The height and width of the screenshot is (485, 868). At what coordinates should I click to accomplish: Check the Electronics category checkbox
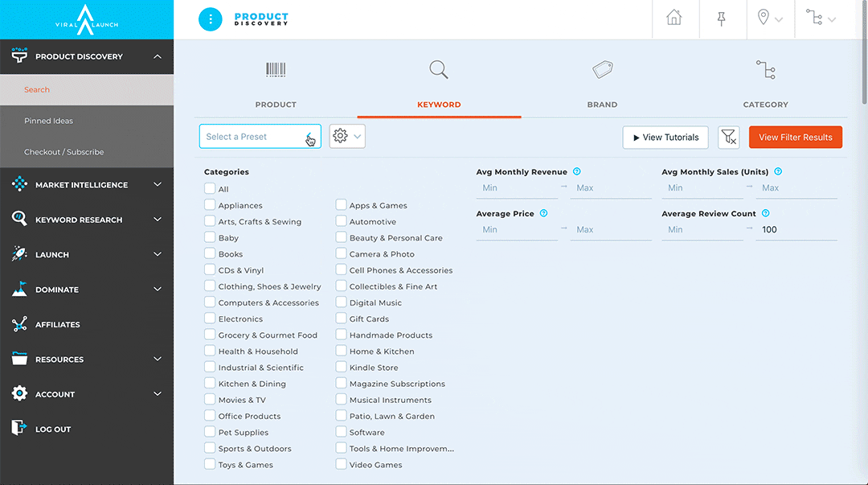(210, 319)
